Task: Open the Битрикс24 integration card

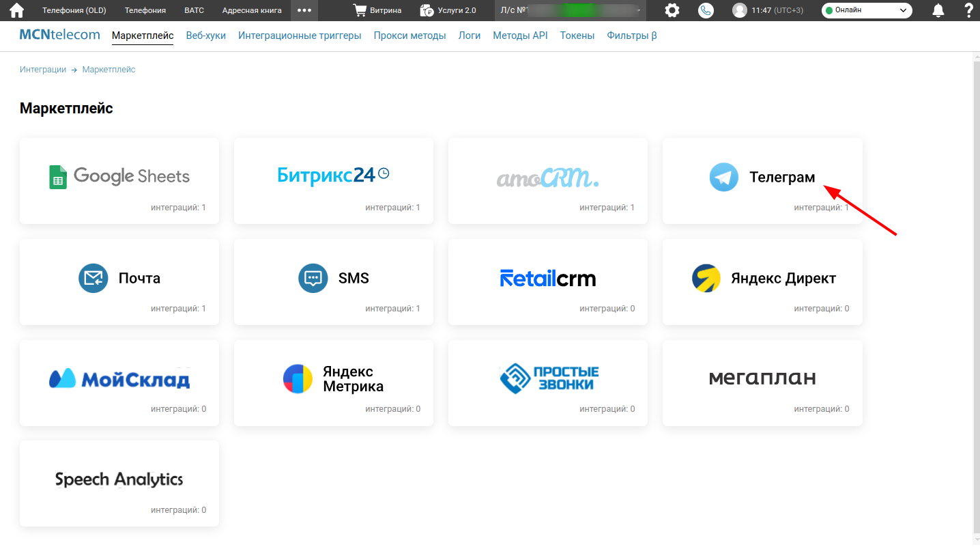Action: (334, 180)
